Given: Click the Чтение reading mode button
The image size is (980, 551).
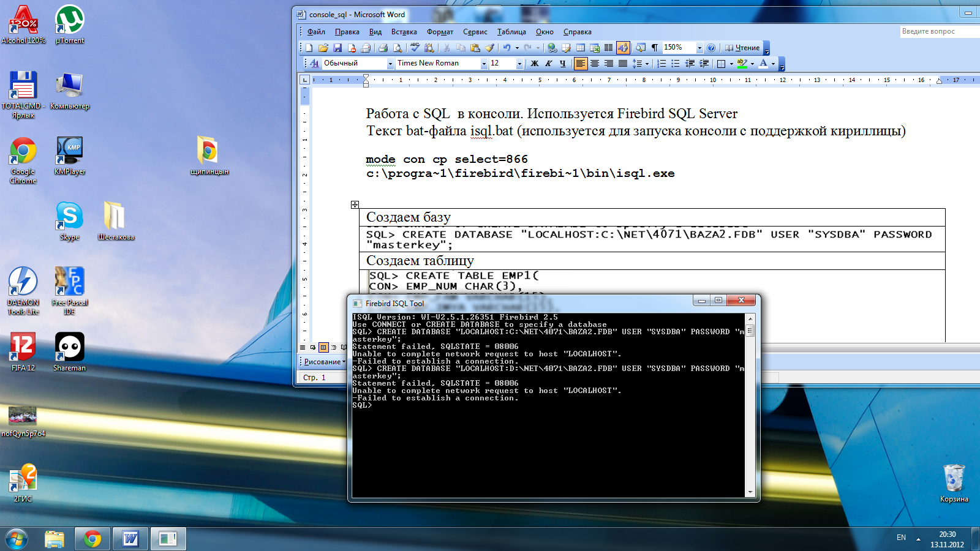Looking at the screenshot, I should [x=742, y=48].
